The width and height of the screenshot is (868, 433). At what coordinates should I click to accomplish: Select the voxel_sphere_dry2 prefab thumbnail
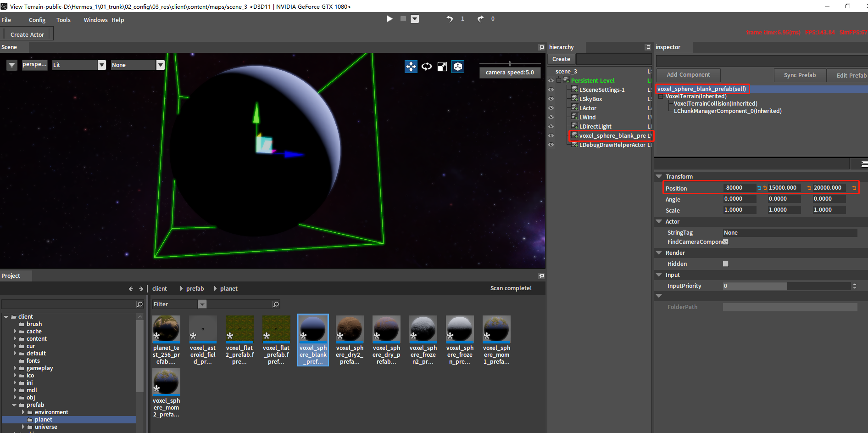(x=350, y=329)
